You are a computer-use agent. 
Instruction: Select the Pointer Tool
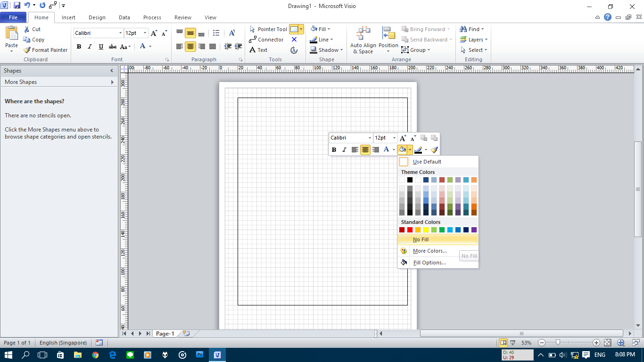click(x=268, y=29)
